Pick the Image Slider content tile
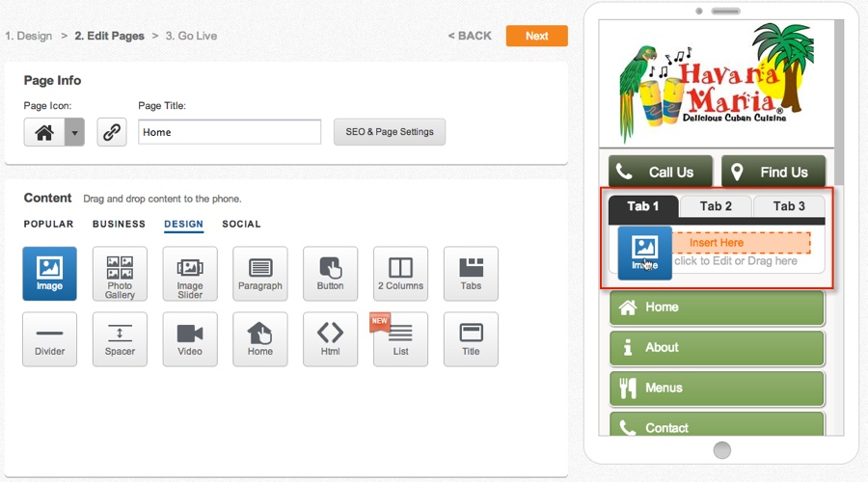 [190, 274]
